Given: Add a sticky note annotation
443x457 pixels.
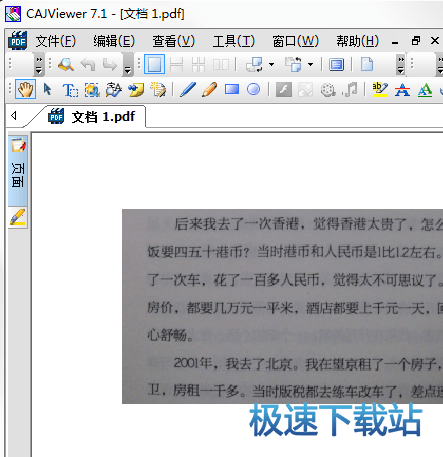Looking at the screenshot, I should click(x=136, y=90).
